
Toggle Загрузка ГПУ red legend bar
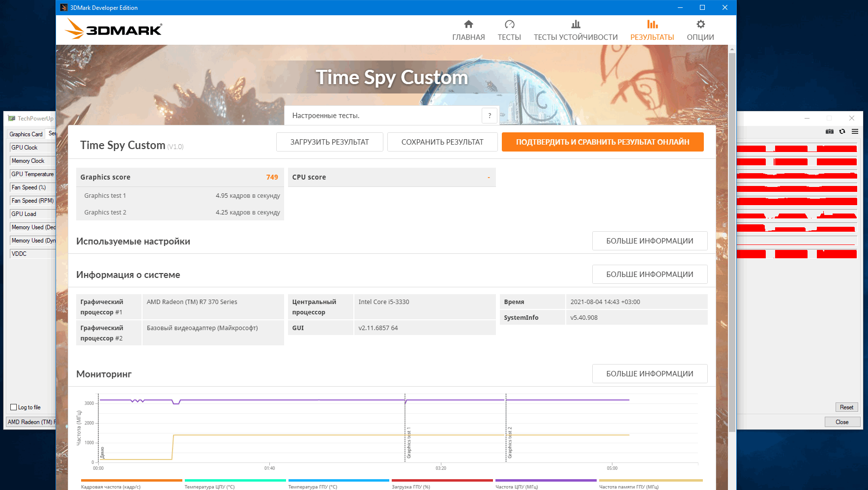tap(442, 481)
